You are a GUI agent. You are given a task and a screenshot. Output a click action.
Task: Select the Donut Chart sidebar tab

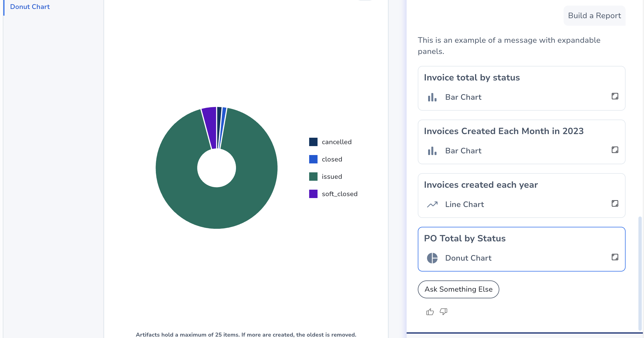[30, 7]
